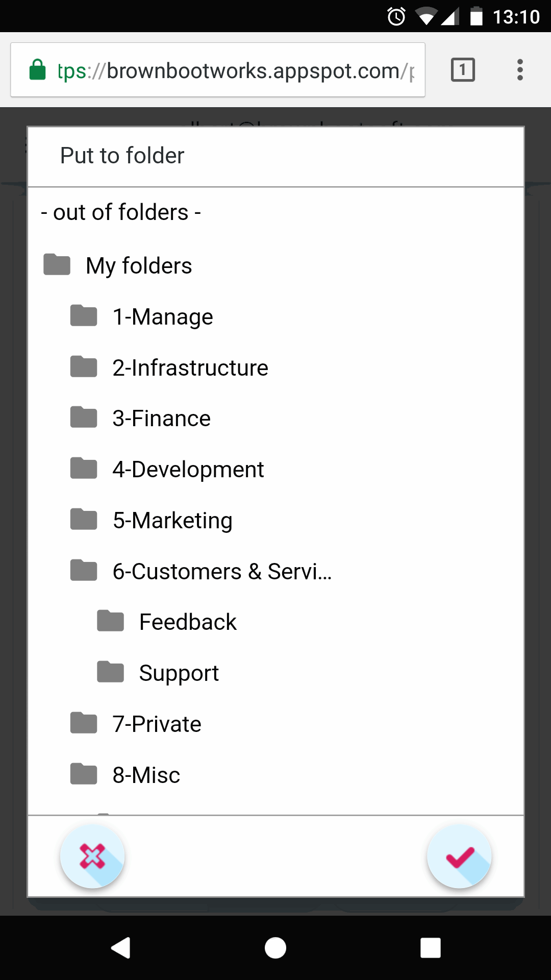This screenshot has width=551, height=980.
Task: Confirm folder selection with the checkmark button
Action: pos(459,856)
